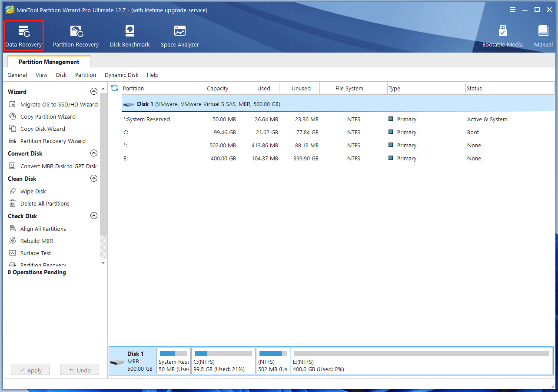Click the C:(NTFS) block in disk map
Viewport: 558px width, 392px height.
point(223,361)
